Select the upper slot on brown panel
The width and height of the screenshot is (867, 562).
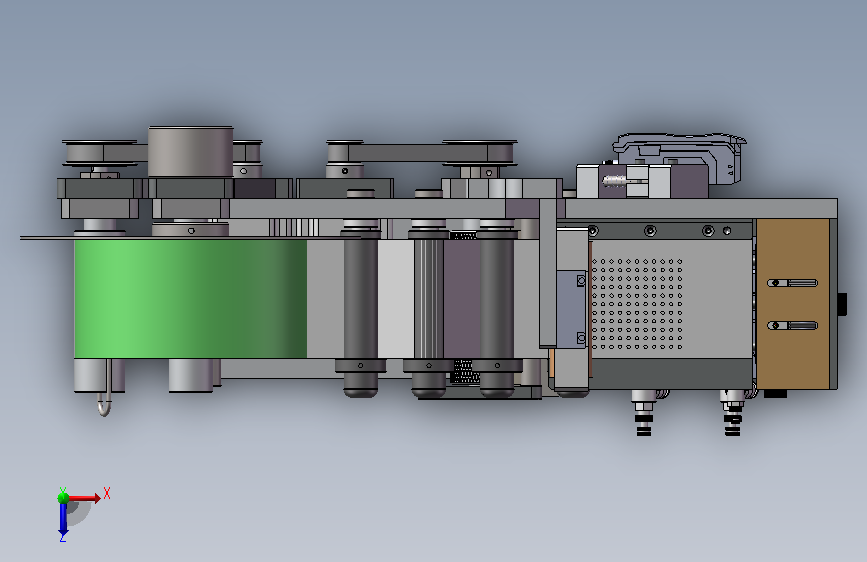click(x=792, y=283)
